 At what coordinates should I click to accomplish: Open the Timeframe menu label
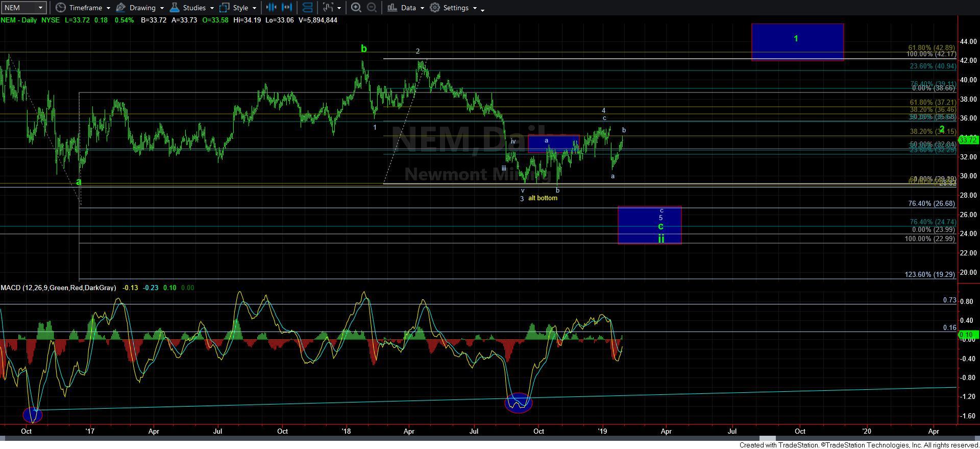(85, 8)
